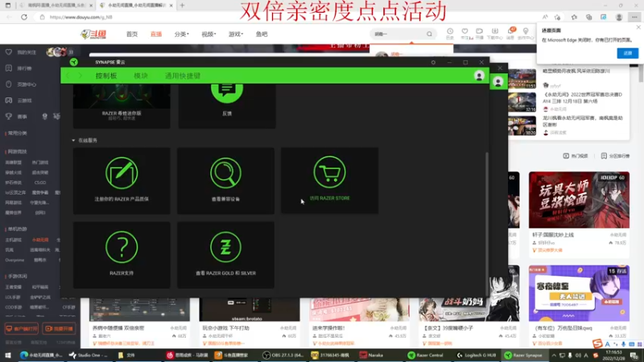Open the Synapse user account avatar
Viewport: 644px width, 362px height.
(x=479, y=76)
